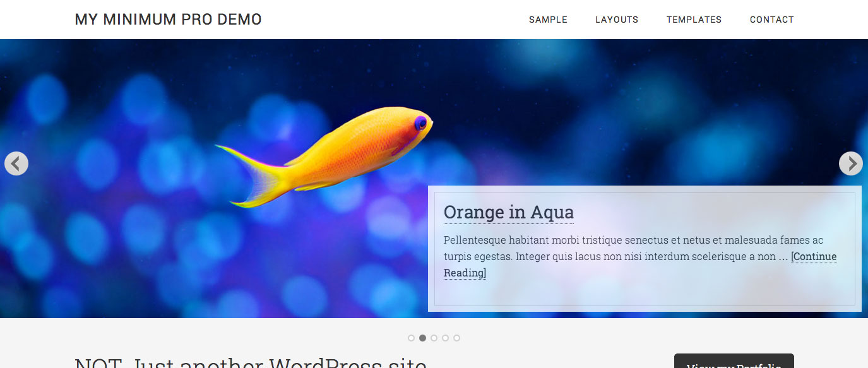This screenshot has width=868, height=368.
Task: Click the left slider navigation arrow
Action: 16,163
